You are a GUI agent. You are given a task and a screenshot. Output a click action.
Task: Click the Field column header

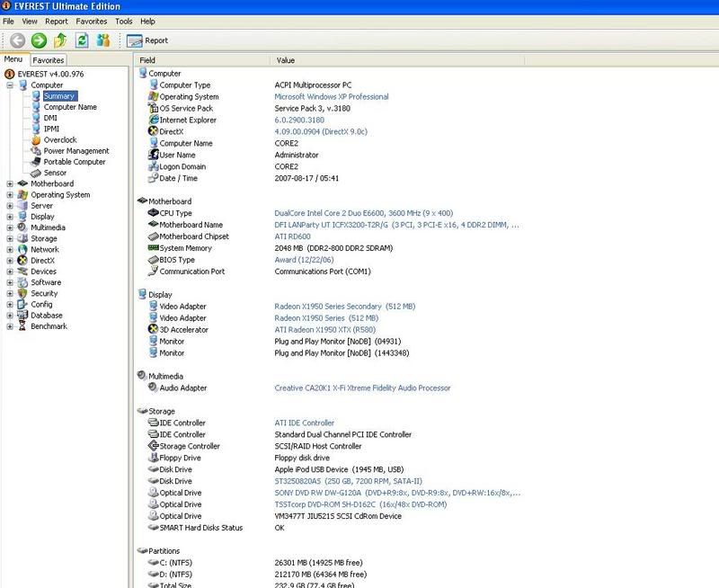coord(202,60)
